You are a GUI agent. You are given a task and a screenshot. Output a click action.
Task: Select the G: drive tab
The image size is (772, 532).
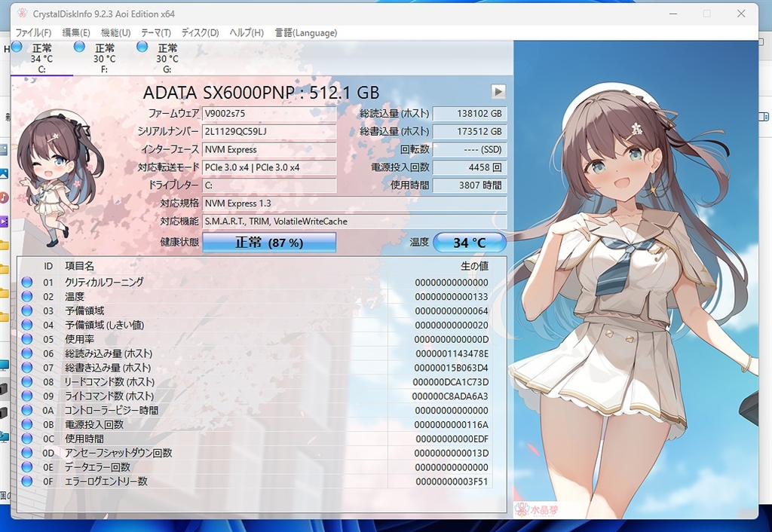(167, 58)
